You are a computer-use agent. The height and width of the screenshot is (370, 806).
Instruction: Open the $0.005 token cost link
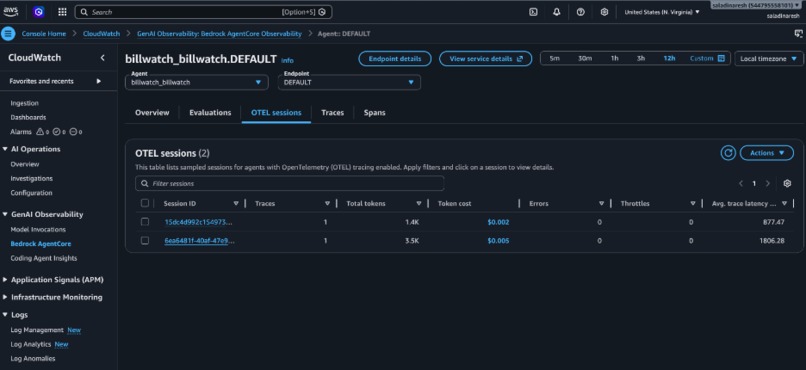click(x=498, y=240)
